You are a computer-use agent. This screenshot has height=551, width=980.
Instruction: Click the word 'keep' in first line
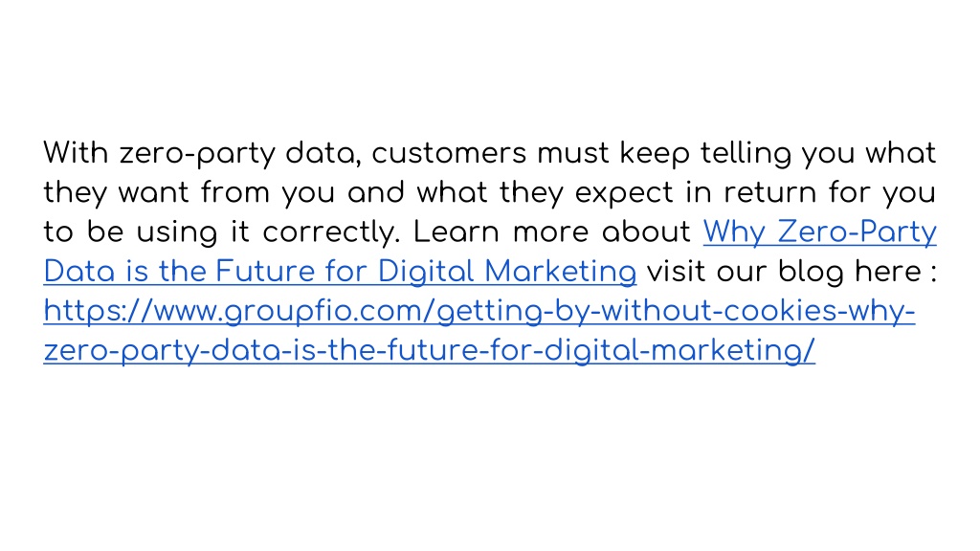click(x=655, y=154)
